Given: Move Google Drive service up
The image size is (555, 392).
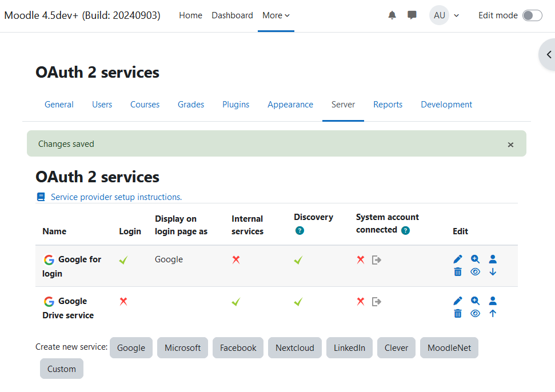Looking at the screenshot, I should point(493,314).
